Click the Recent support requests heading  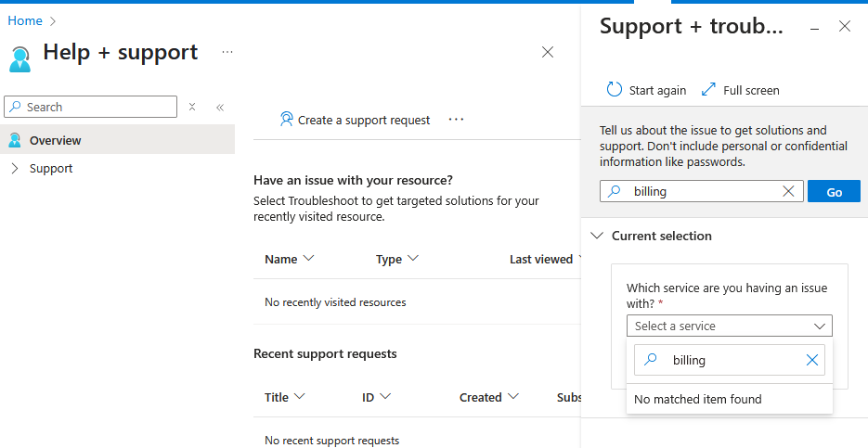click(x=325, y=353)
